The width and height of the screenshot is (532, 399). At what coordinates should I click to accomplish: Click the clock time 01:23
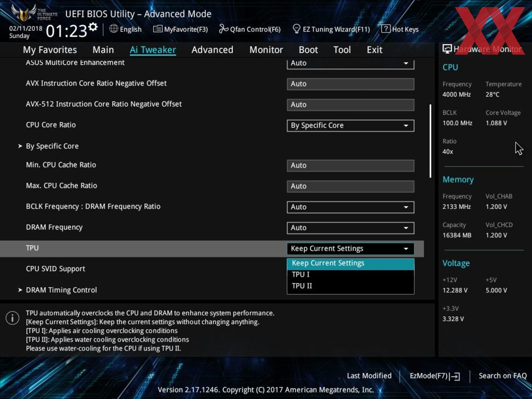coord(66,31)
